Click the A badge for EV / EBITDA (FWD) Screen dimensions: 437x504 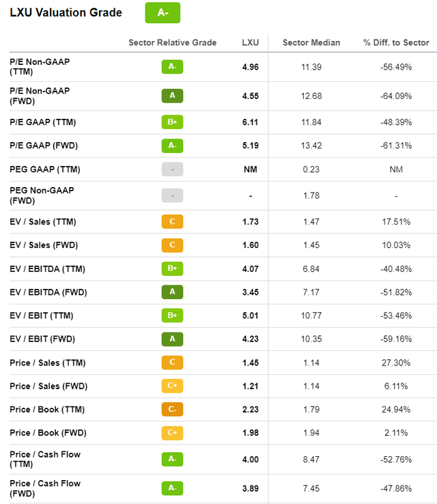coord(172,292)
